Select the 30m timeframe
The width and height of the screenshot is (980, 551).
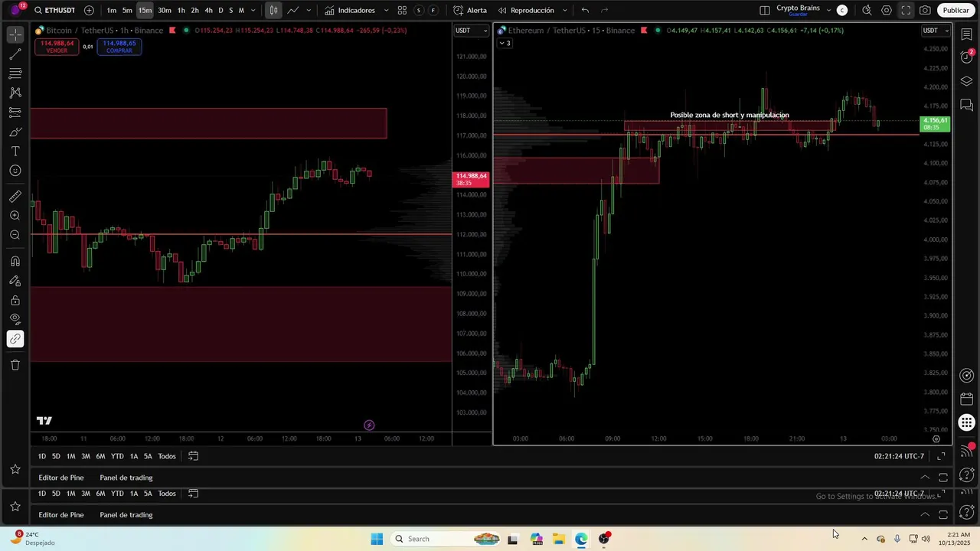165,10
